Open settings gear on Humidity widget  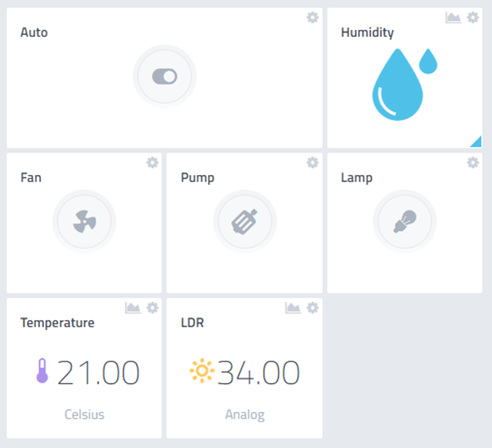pos(473,17)
